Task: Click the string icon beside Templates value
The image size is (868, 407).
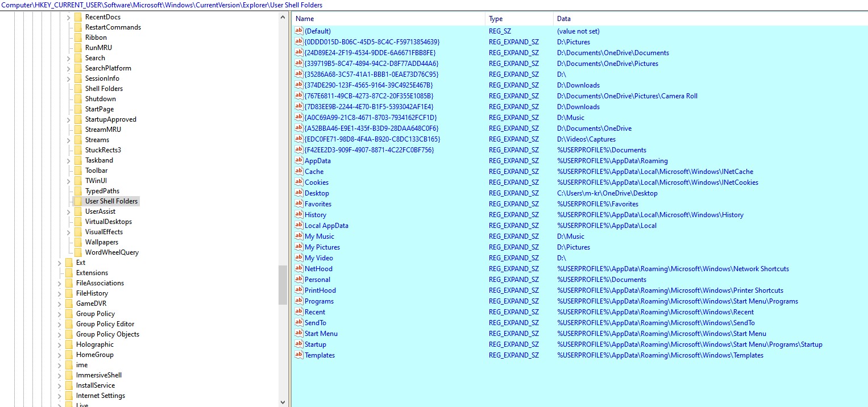Action: pyautogui.click(x=299, y=355)
